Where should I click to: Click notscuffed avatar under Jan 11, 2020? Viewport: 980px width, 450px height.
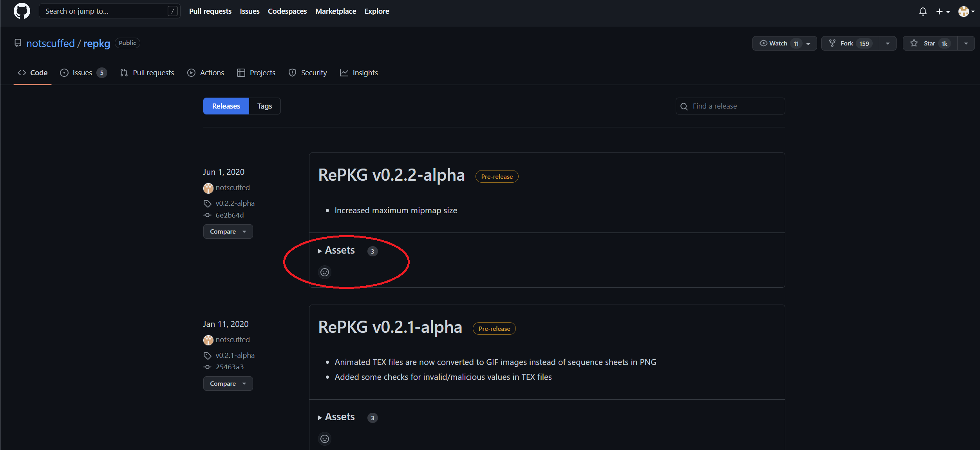(x=208, y=340)
